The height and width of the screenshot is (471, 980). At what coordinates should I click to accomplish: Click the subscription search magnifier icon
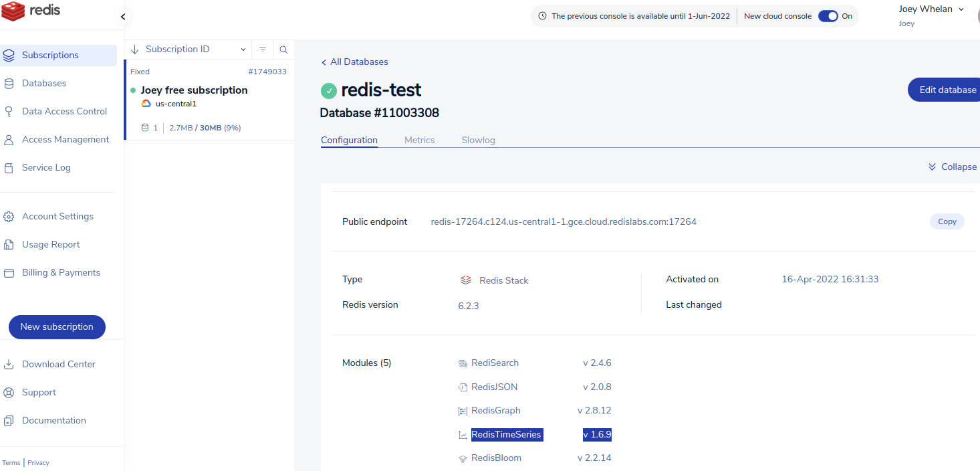pos(283,50)
